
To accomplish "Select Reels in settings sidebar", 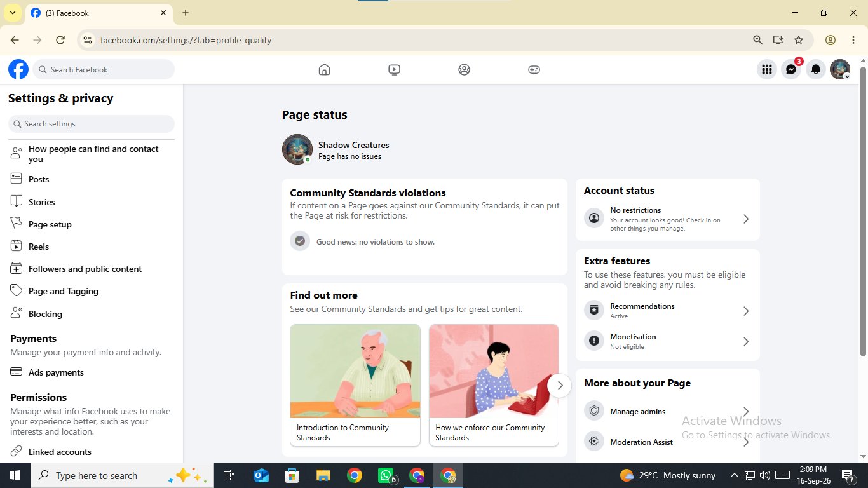I will click(x=92, y=247).
